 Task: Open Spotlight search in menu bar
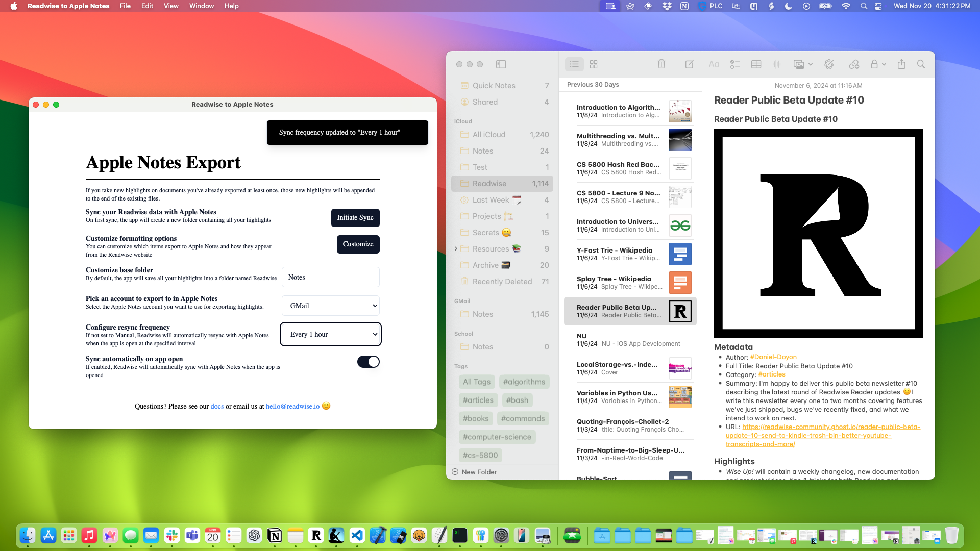tap(863, 6)
